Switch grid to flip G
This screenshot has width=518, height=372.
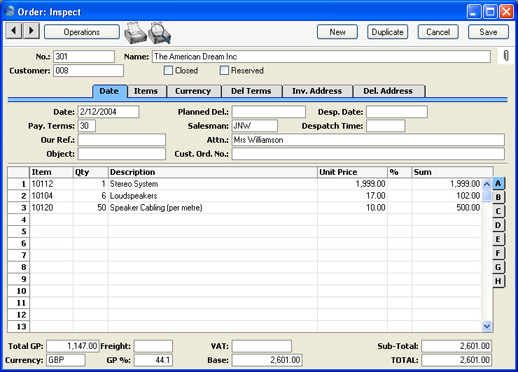pos(498,267)
